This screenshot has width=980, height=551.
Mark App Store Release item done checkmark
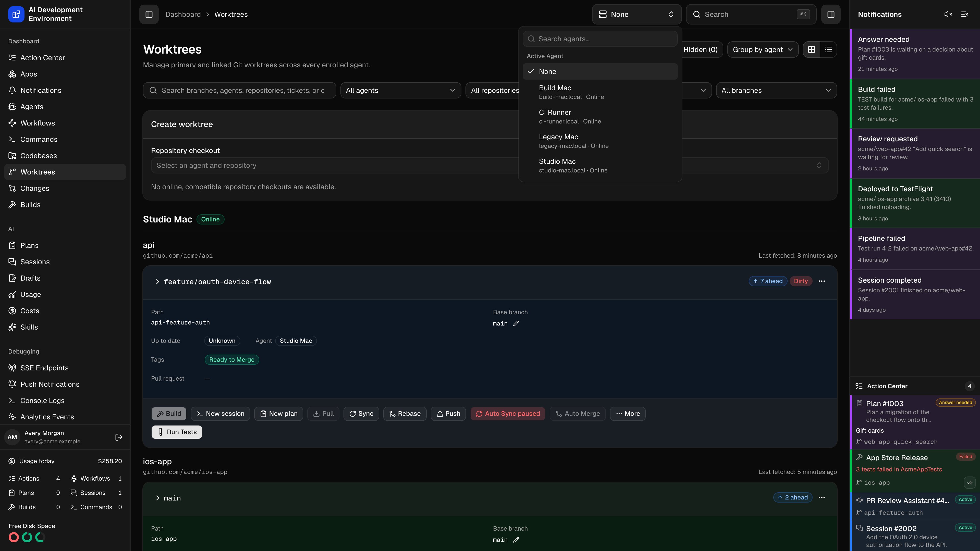(970, 483)
